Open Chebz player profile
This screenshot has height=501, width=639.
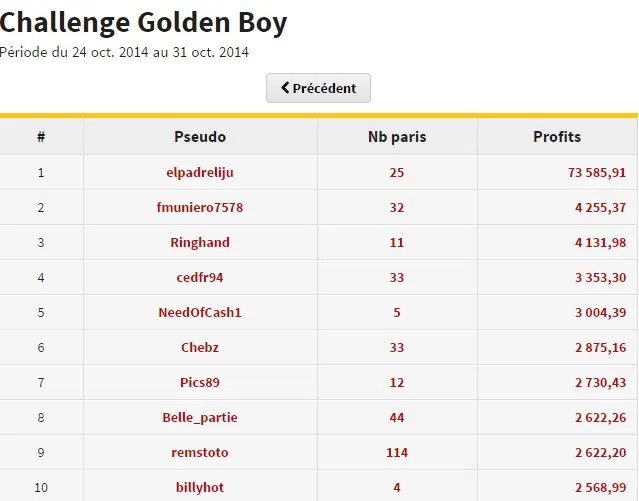click(x=200, y=348)
